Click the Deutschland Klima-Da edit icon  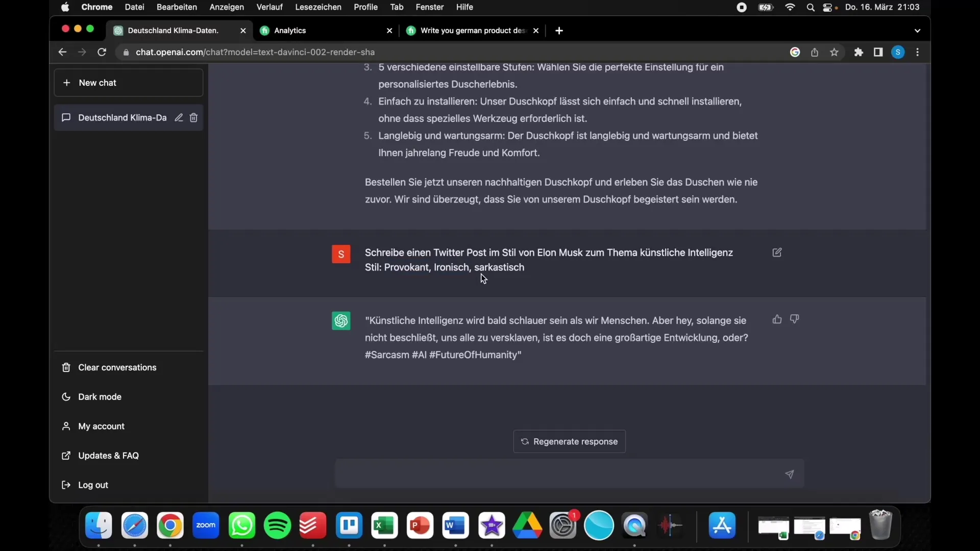178,118
